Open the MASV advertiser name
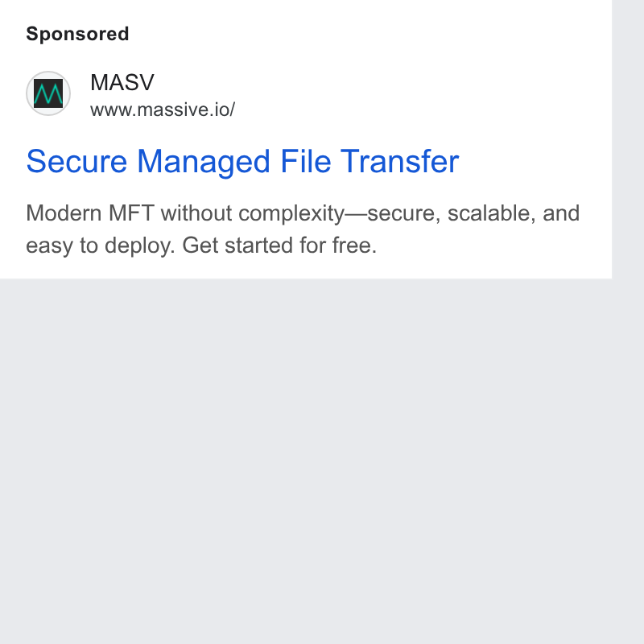 click(x=122, y=82)
